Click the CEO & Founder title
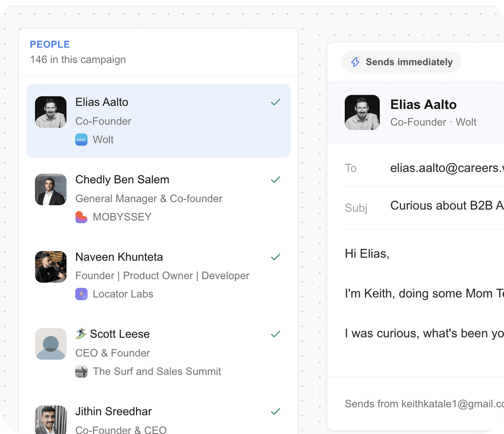This screenshot has width=504, height=434. point(112,353)
